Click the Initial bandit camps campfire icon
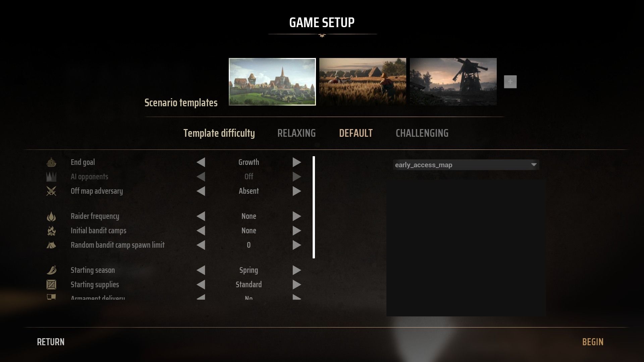 51,230
